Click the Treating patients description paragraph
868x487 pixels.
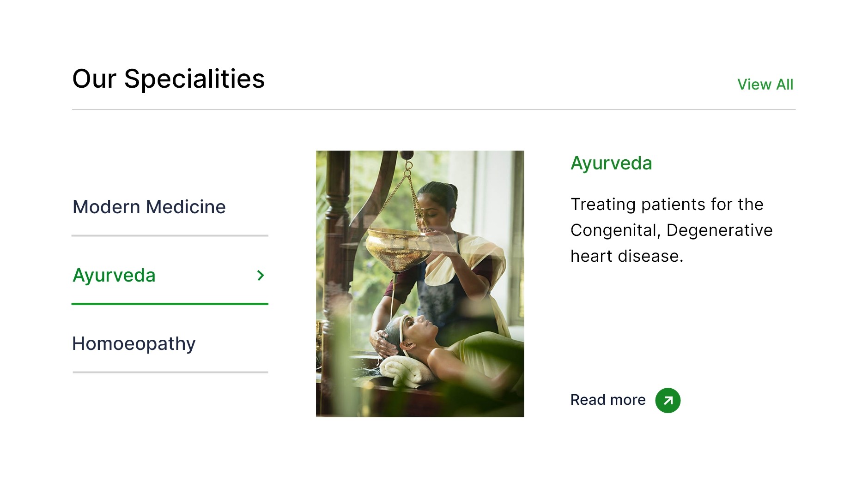pos(671,230)
